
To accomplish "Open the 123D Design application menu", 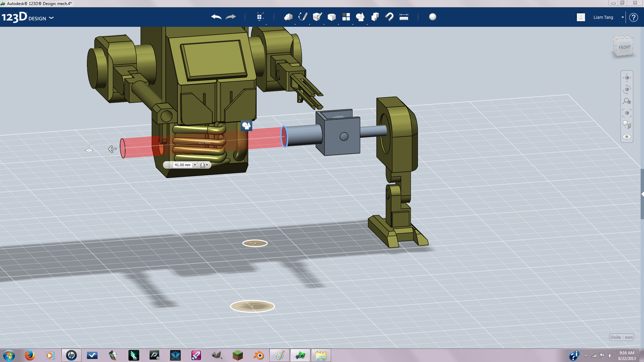I will click(x=28, y=17).
